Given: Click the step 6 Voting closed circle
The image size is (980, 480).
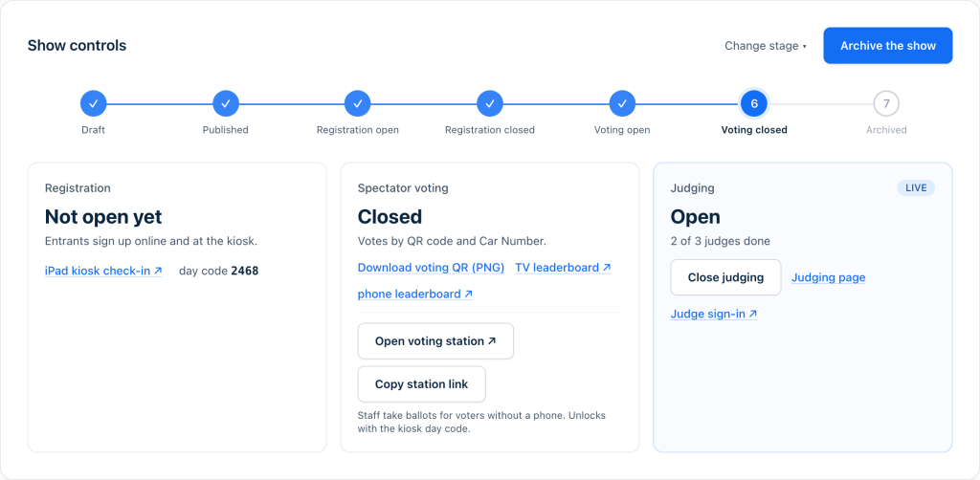Looking at the screenshot, I should (754, 103).
